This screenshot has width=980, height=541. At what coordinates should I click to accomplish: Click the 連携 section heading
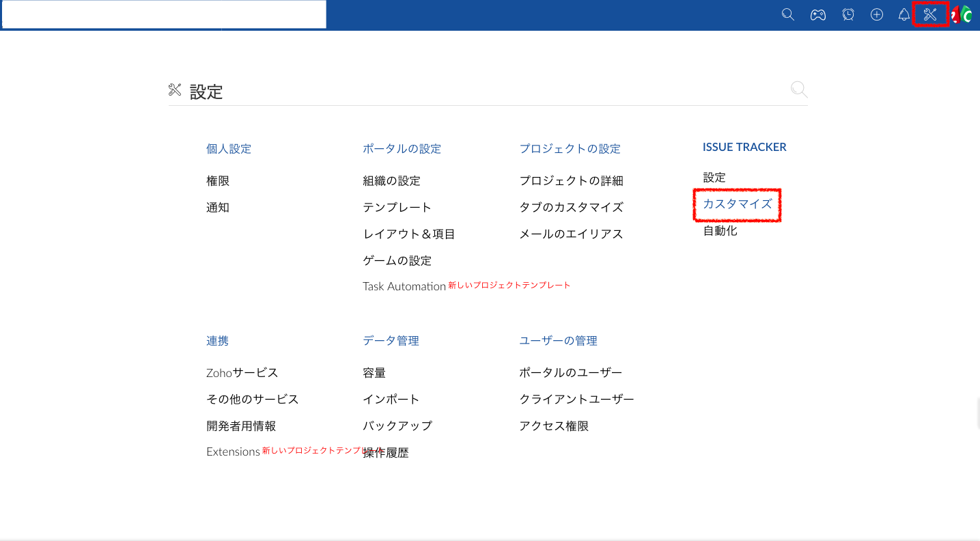pyautogui.click(x=218, y=341)
